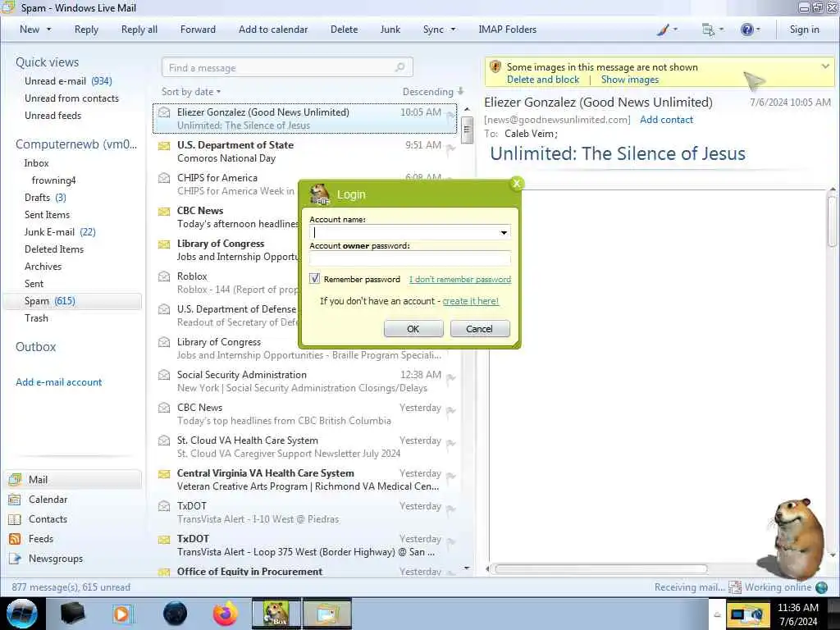Click the hamster icon in Login dialog title

320,194
